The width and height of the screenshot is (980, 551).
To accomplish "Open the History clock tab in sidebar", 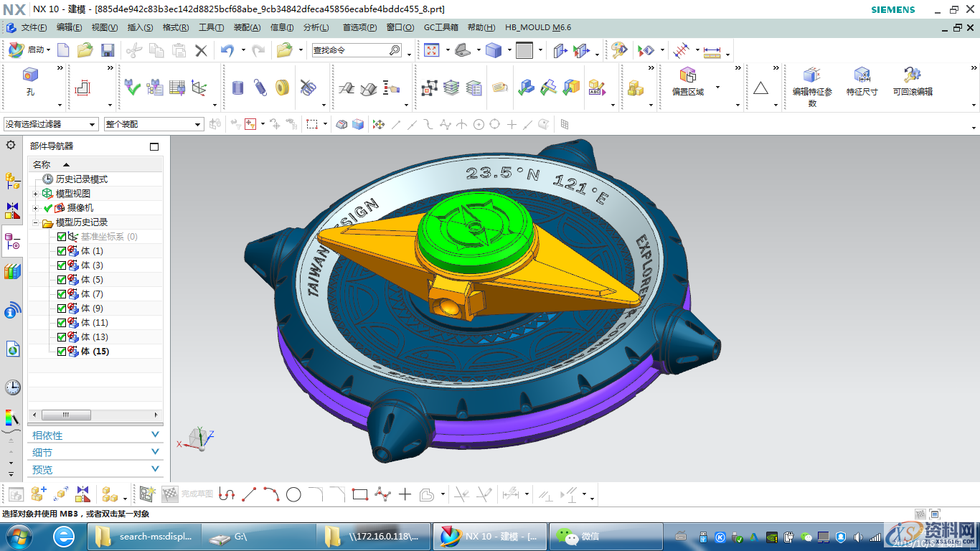I will point(12,387).
